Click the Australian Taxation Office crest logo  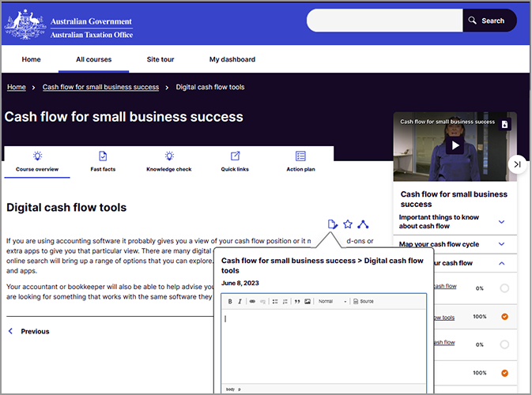pyautogui.click(x=25, y=24)
